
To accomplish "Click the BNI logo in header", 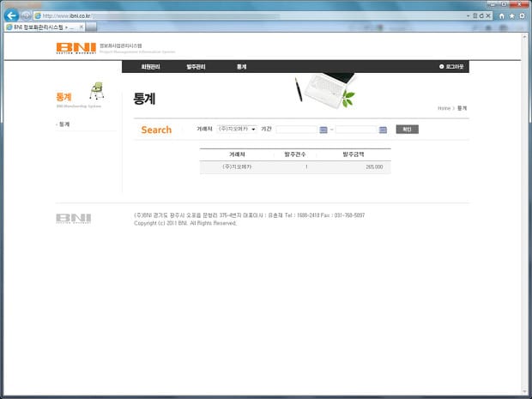I will point(76,47).
